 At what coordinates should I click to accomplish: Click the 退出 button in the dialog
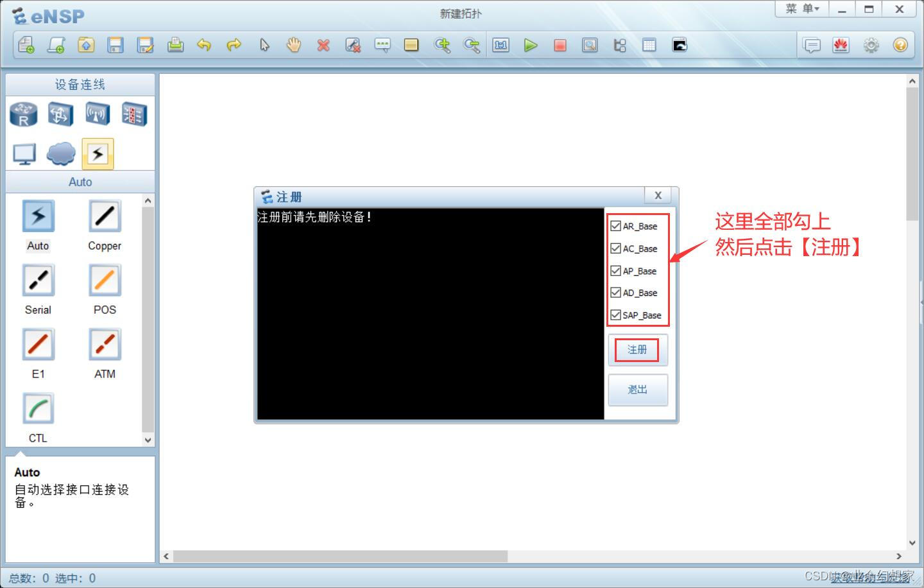(x=638, y=390)
